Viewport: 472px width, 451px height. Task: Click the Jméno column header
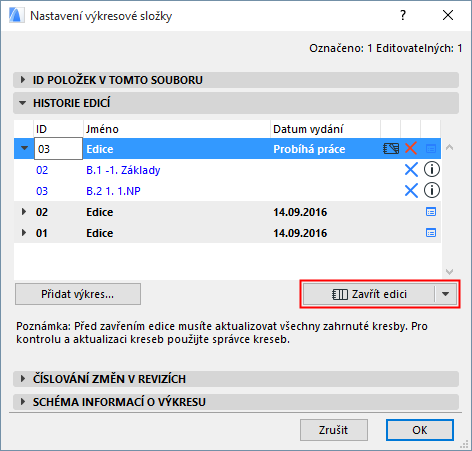pyautogui.click(x=177, y=129)
